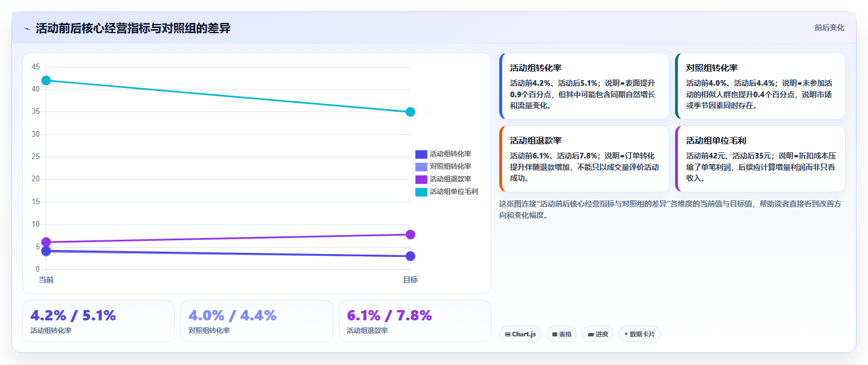Click the 目标 x-axis label

pyautogui.click(x=411, y=280)
